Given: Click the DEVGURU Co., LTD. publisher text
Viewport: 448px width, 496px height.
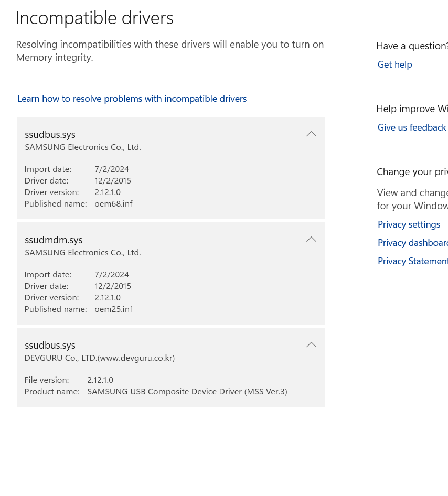Looking at the screenshot, I should tap(100, 358).
